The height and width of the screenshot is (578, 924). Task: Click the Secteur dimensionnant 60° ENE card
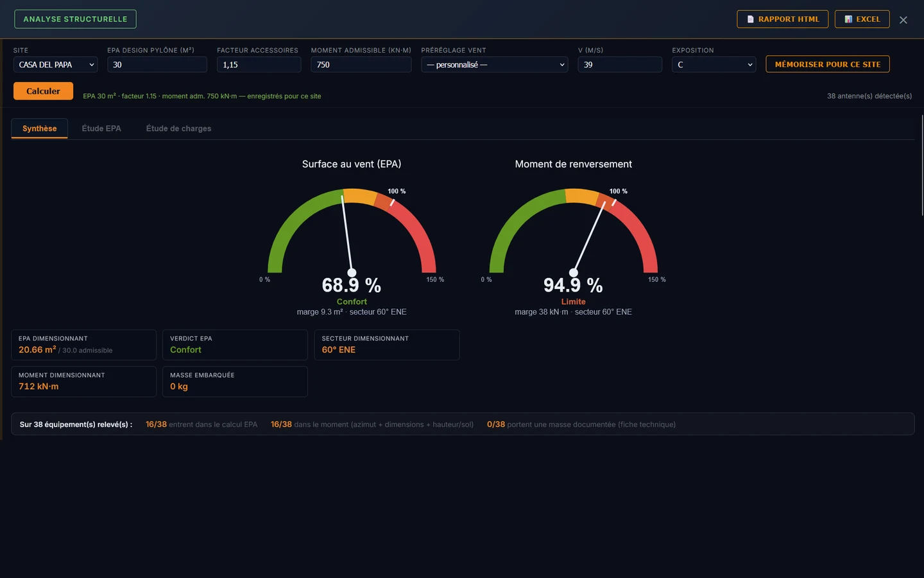[x=387, y=345]
